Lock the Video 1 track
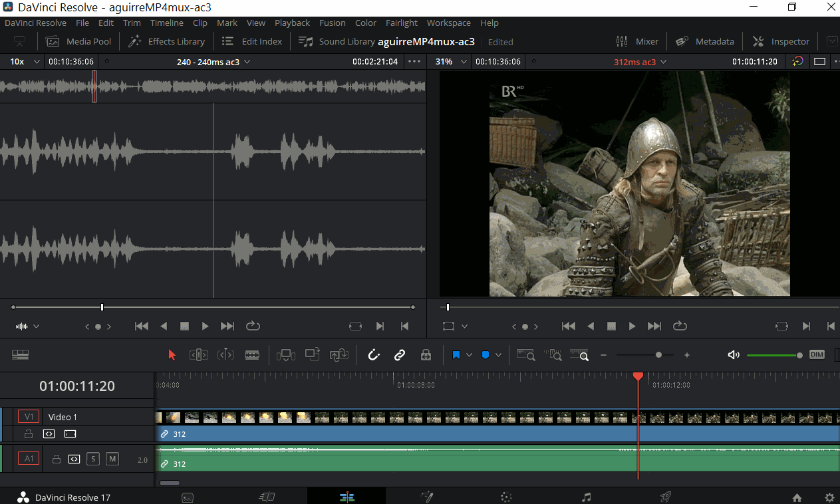 [29, 434]
